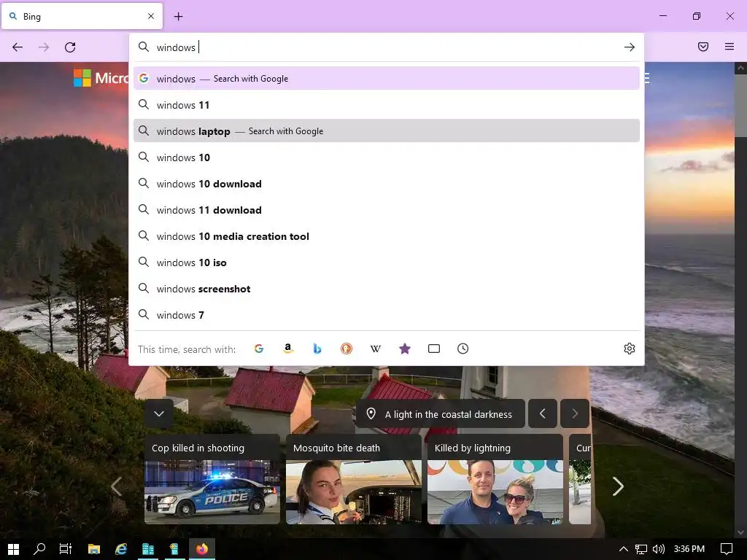Advance news carousel to next stories

pos(618,486)
